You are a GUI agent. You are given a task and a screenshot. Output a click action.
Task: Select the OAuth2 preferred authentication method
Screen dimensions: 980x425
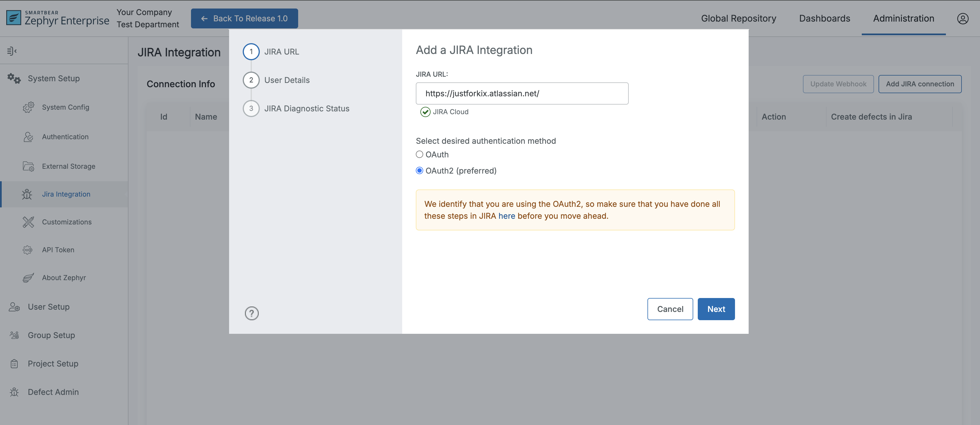pos(419,170)
